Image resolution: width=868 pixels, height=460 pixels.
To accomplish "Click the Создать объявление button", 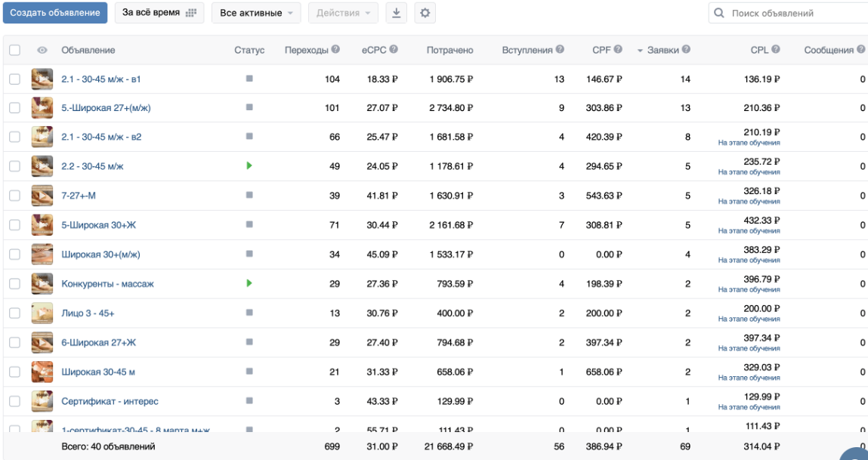I will [x=55, y=13].
